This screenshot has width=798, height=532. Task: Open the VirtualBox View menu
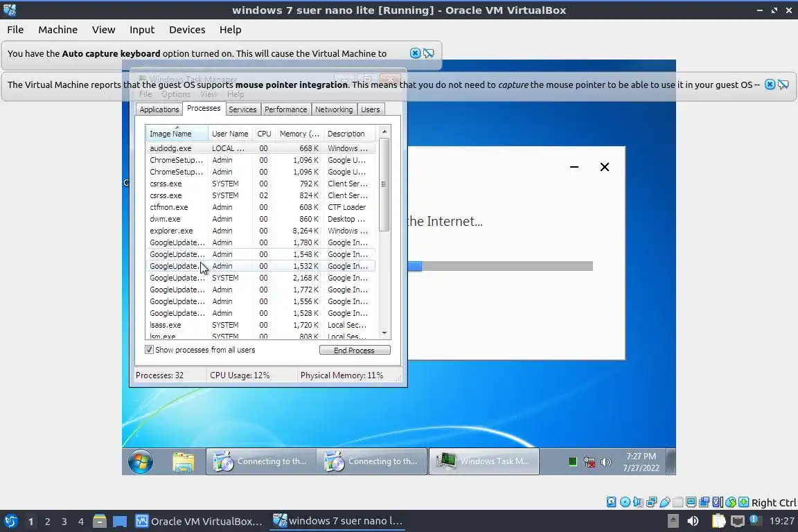[103, 30]
